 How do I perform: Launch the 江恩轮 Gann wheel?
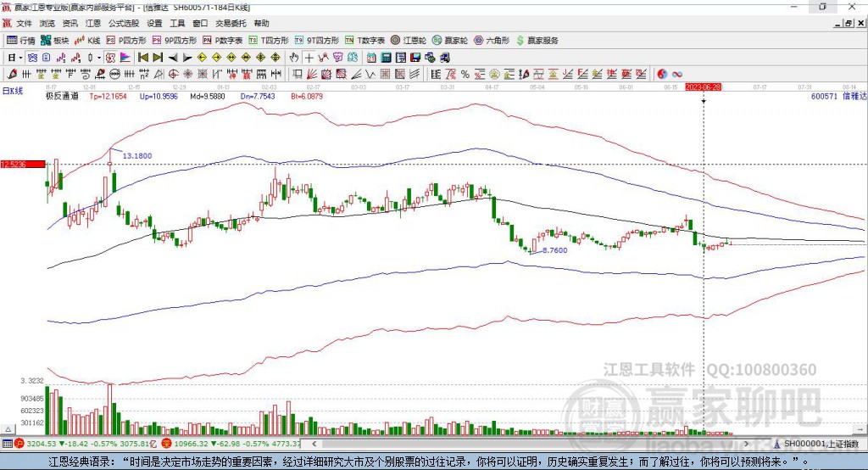click(x=409, y=41)
